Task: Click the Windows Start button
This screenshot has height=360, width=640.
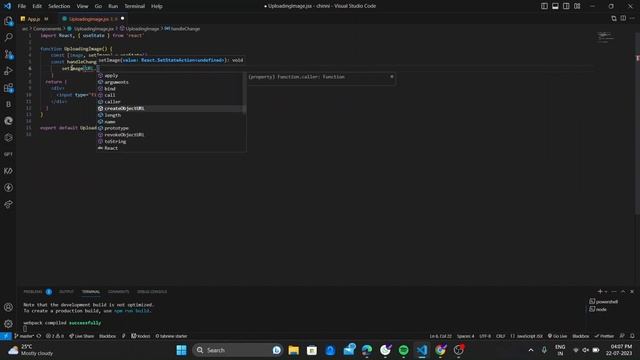Action: [182, 350]
